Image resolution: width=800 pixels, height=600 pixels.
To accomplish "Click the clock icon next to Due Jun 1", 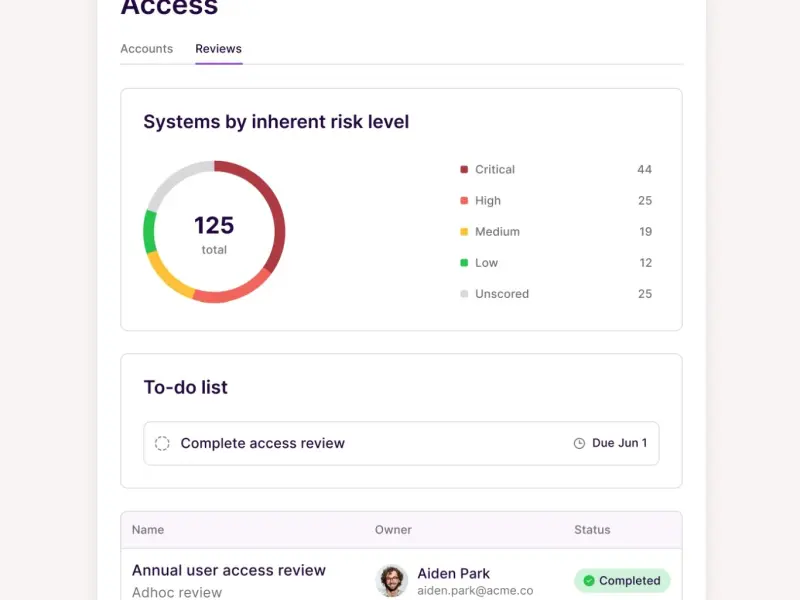I will (x=579, y=443).
